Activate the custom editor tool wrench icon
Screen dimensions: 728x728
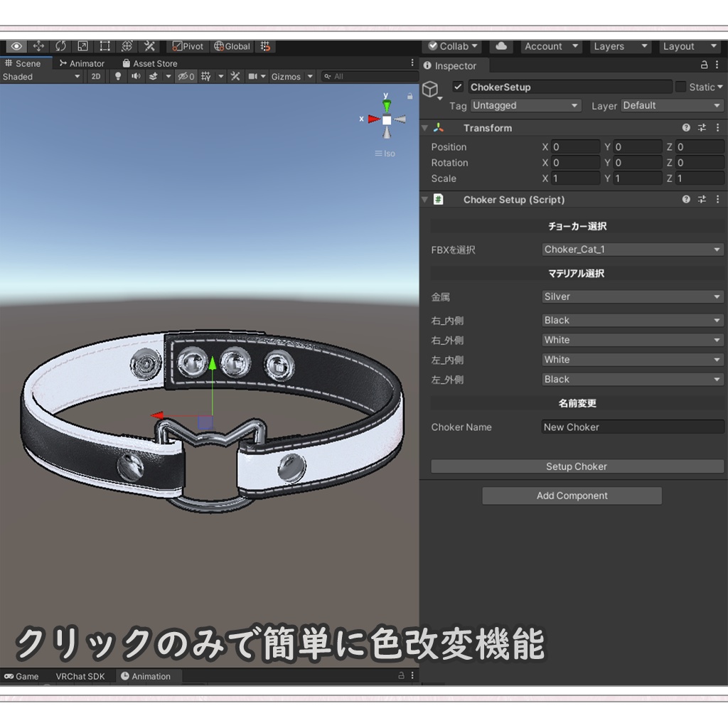149,45
